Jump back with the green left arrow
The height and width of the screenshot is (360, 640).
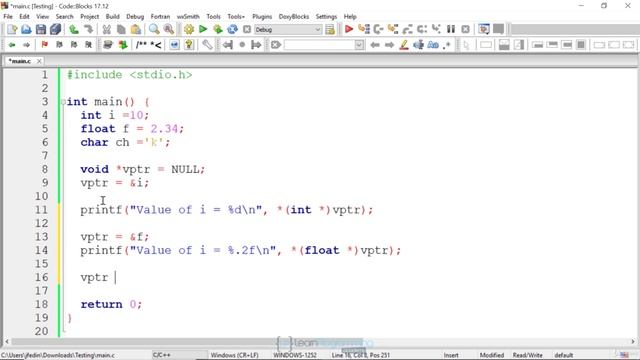[x=12, y=45]
